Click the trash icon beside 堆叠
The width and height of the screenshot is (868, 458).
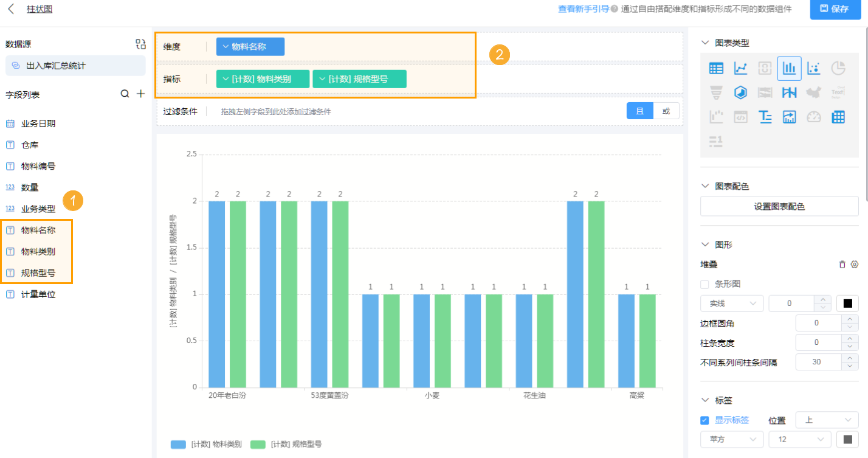point(842,265)
